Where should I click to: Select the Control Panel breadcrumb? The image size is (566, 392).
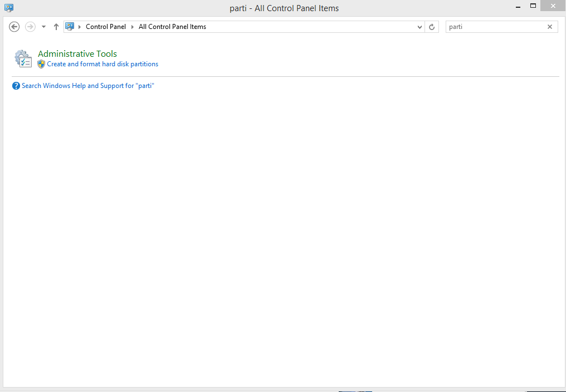[x=106, y=27]
